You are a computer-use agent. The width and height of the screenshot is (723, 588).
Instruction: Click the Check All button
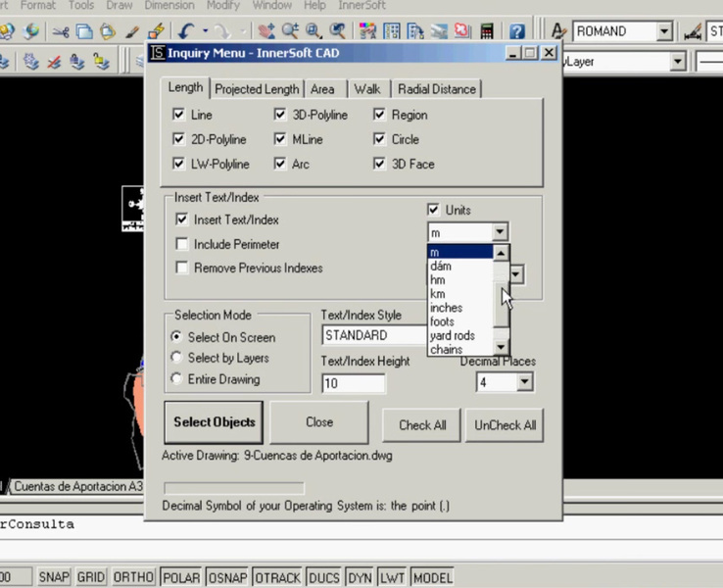[x=422, y=424]
